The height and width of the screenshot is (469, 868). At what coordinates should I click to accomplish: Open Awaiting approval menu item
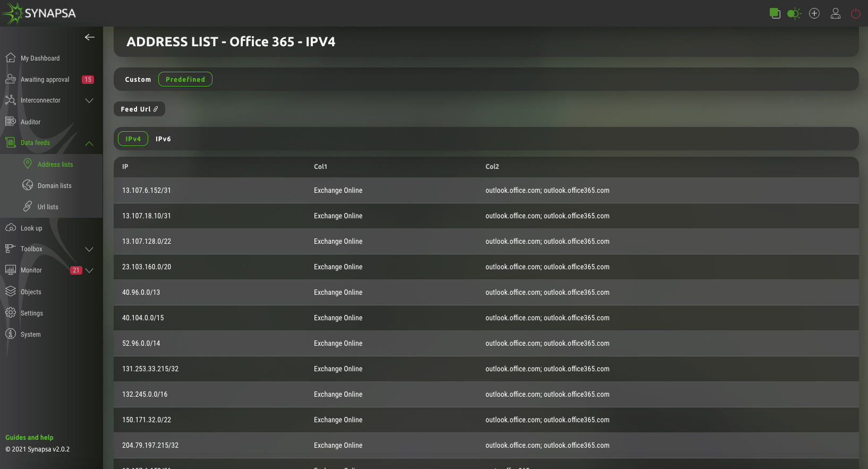[45, 80]
